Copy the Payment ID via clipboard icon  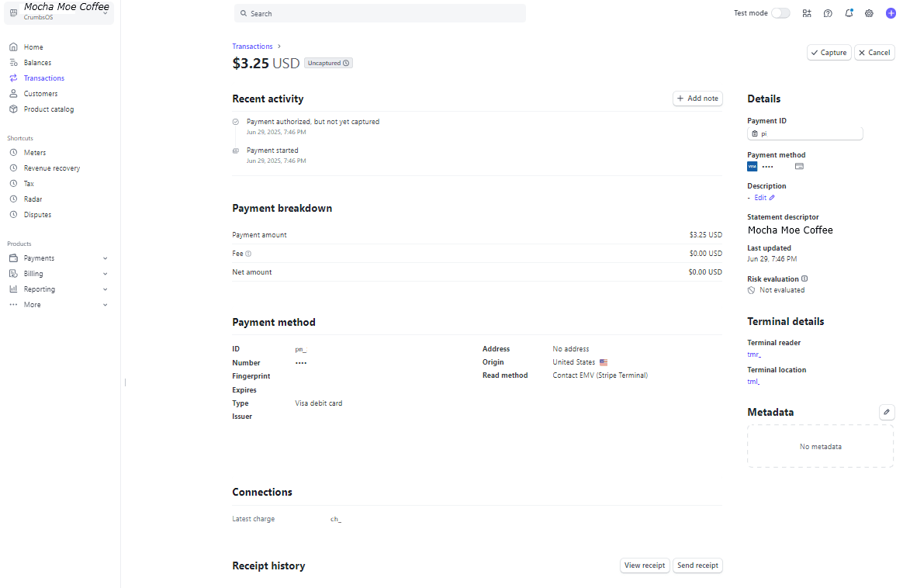(x=755, y=133)
